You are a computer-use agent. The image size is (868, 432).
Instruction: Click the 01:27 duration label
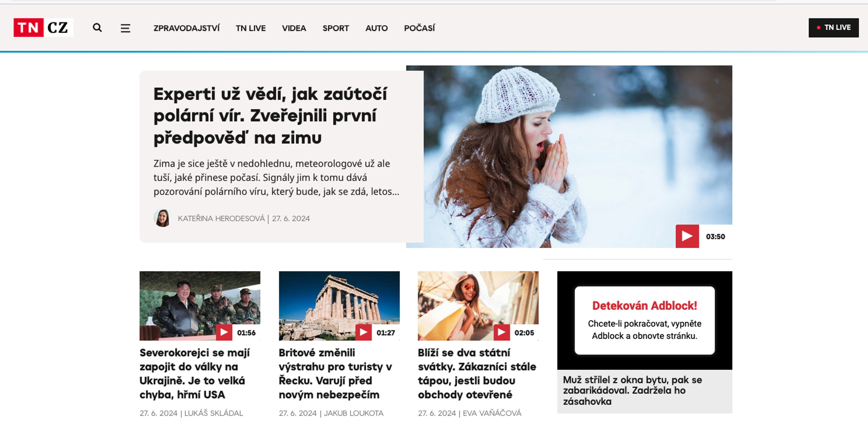386,333
